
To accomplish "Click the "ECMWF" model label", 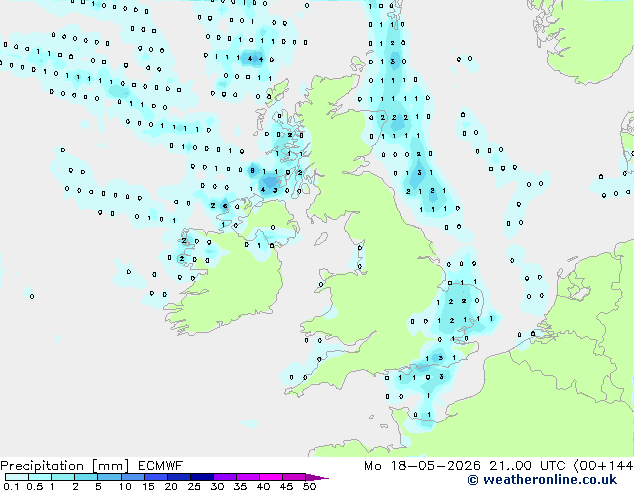I will coord(161,466).
